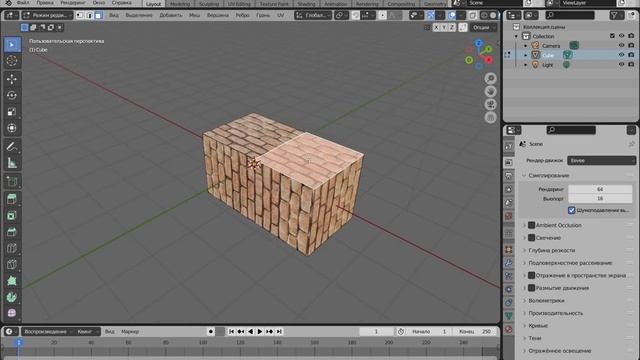Click play animation button in timeline
The width and height of the screenshot is (640, 360).
260,331
